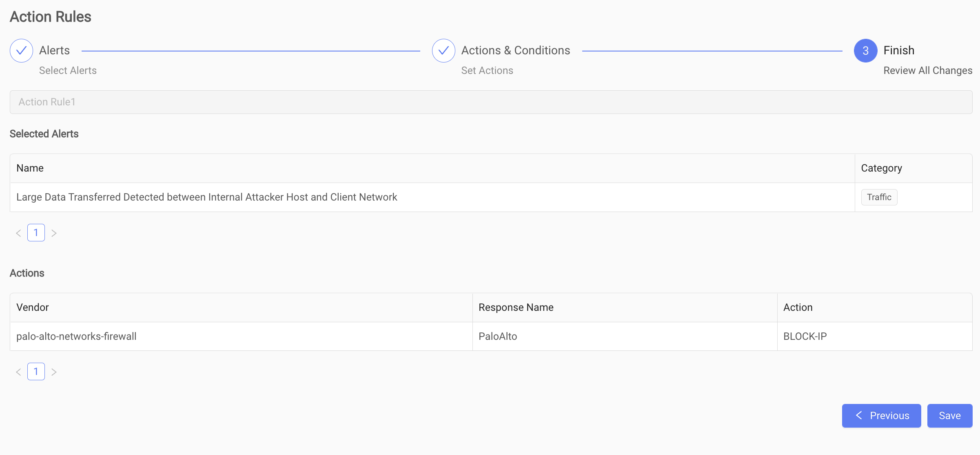Click the BLOCK-IP action cell
The width and height of the screenshot is (980, 455).
click(875, 337)
